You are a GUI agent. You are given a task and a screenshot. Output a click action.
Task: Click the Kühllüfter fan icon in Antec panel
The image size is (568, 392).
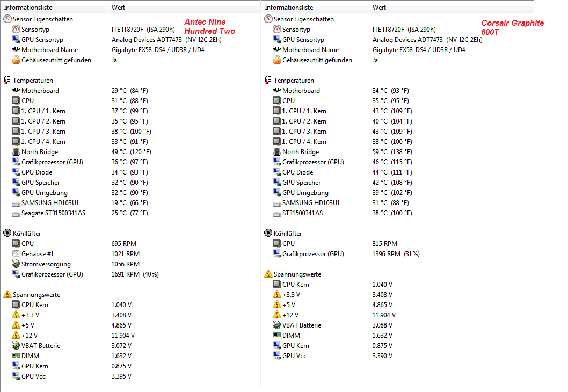(7, 233)
